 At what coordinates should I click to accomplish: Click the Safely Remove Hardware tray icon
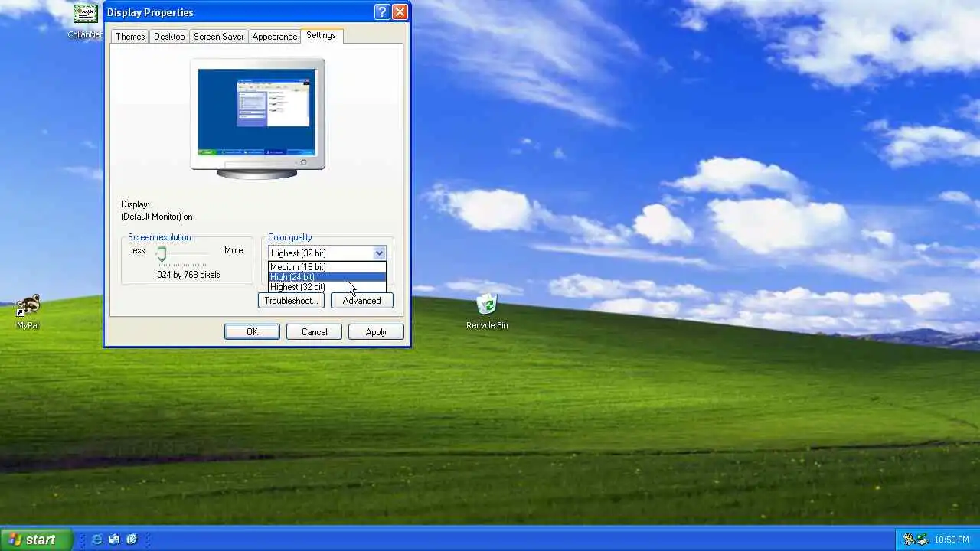pos(923,540)
